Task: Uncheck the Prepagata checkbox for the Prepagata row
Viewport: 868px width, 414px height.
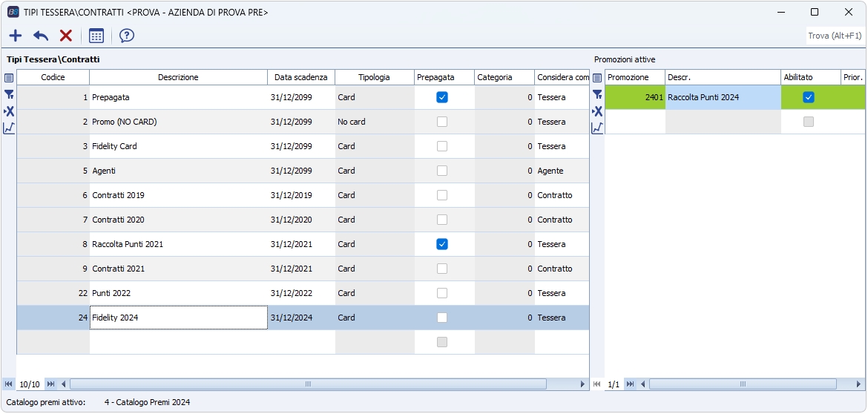Action: [x=442, y=97]
